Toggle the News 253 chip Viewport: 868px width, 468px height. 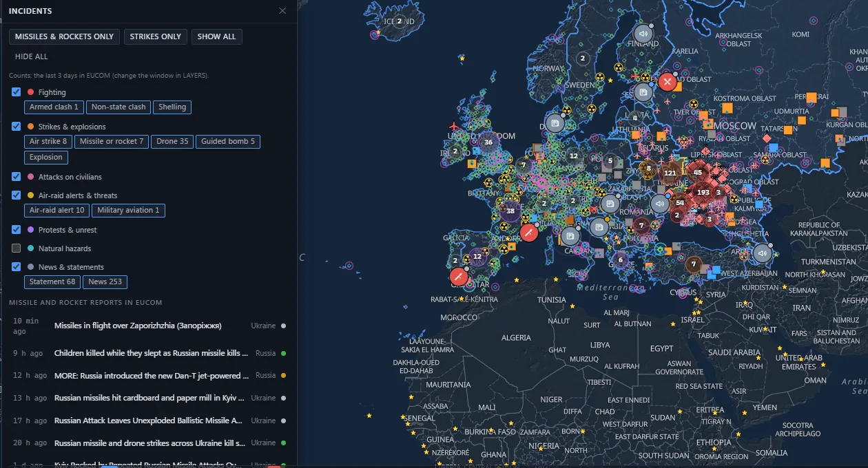click(x=105, y=281)
